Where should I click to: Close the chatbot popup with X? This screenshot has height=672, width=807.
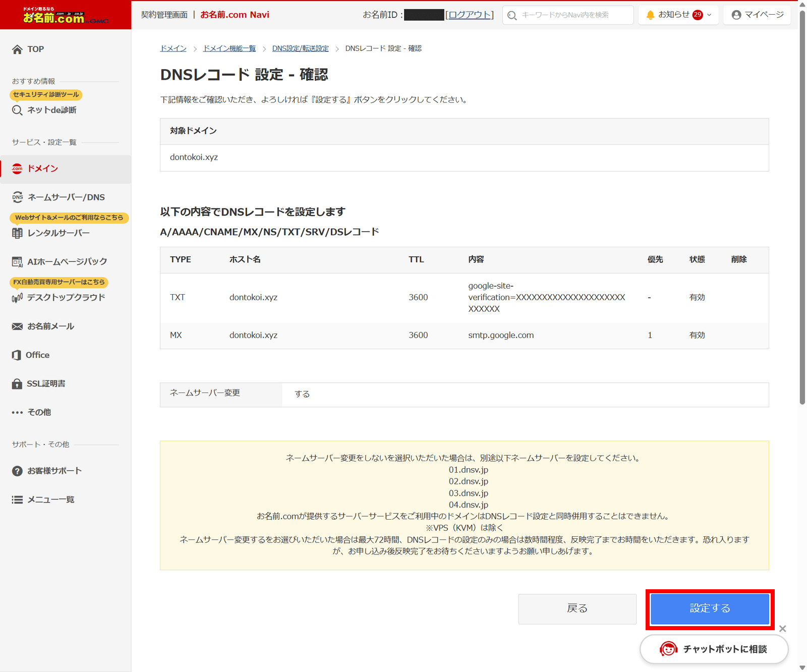782,629
